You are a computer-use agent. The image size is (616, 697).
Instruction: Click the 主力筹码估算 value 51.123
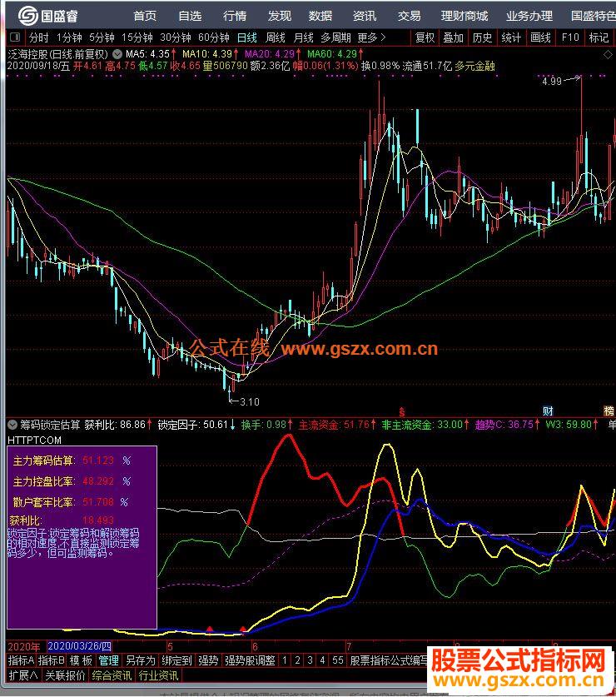tap(98, 461)
